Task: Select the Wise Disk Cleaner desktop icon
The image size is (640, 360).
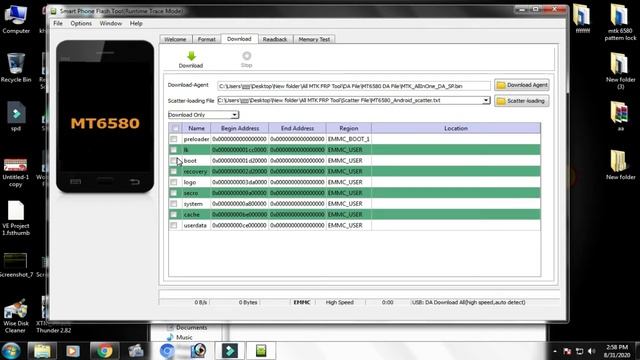Action: click(x=16, y=316)
